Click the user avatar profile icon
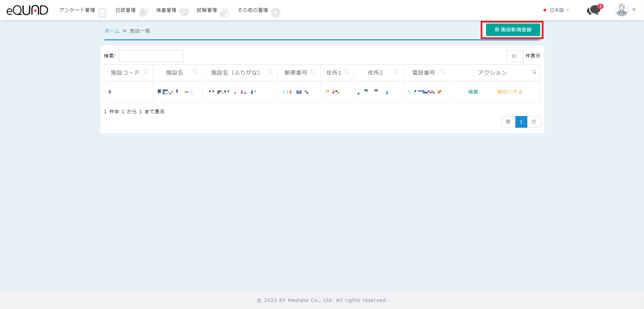 pos(621,10)
